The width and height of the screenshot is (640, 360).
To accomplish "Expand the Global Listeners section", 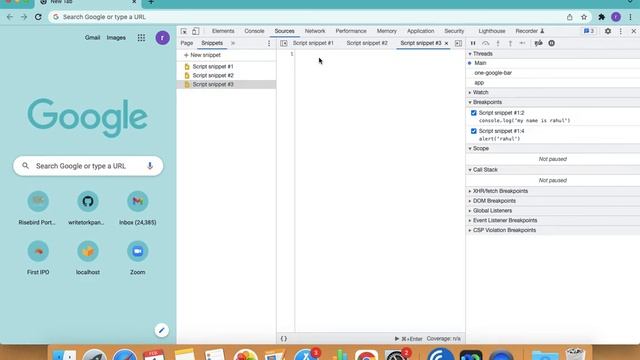I will (553, 211).
